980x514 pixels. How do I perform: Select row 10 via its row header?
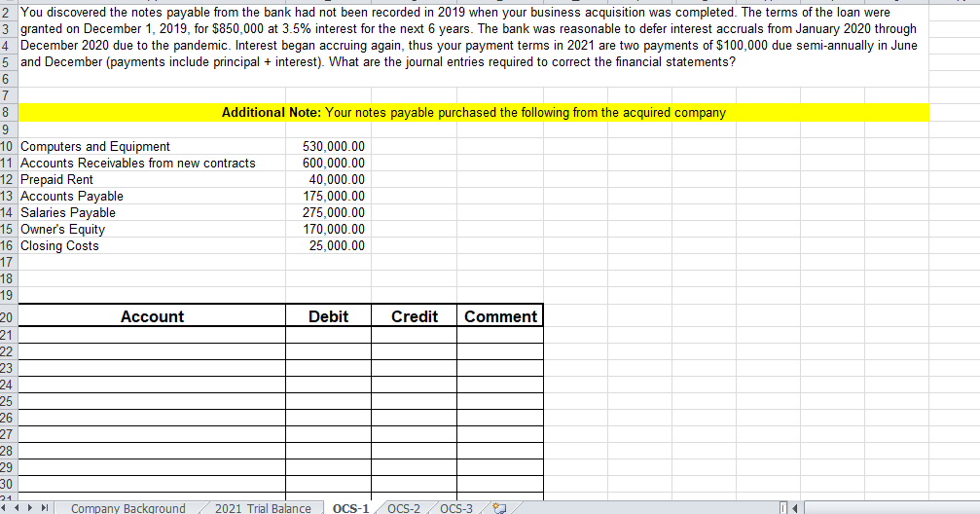[x=8, y=146]
